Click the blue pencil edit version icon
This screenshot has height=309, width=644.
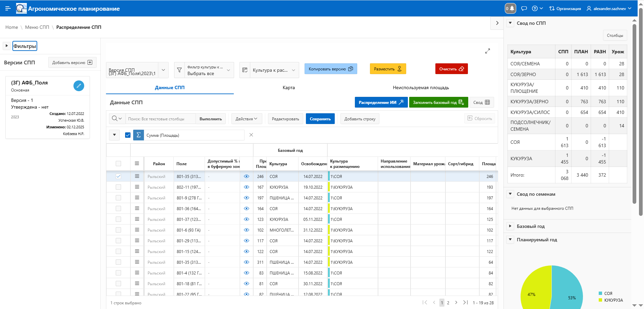pos(78,86)
